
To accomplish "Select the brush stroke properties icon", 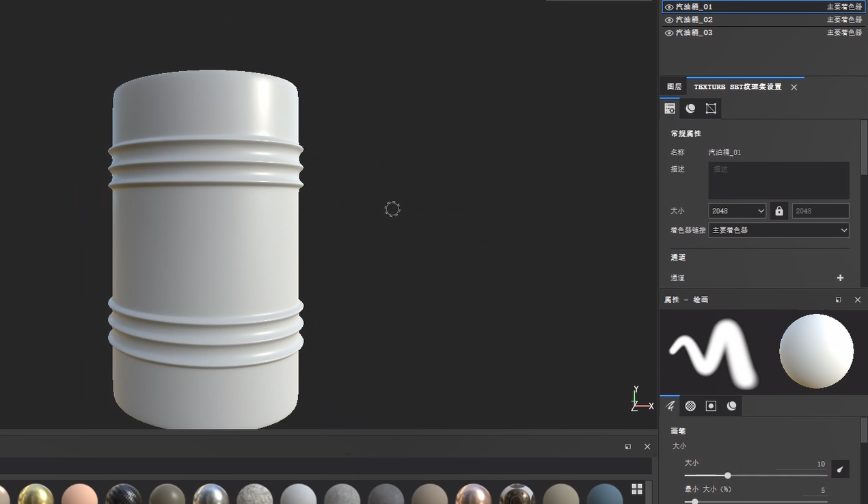I will 670,406.
